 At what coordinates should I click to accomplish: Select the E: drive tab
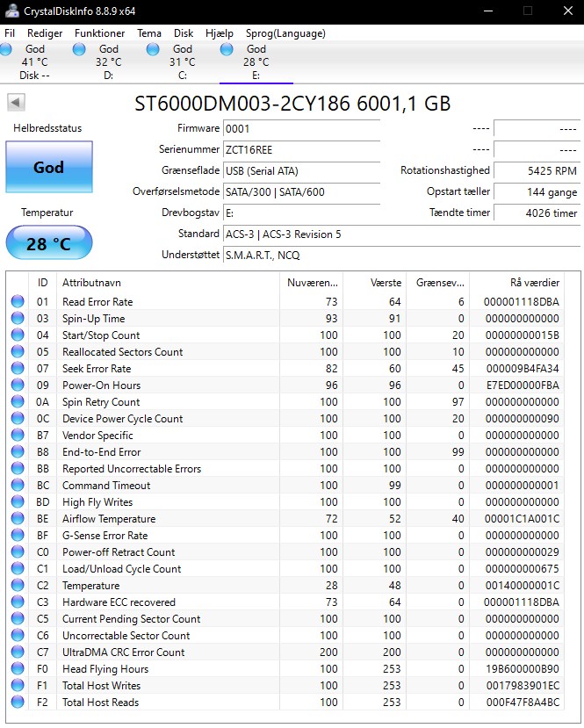tap(256, 62)
